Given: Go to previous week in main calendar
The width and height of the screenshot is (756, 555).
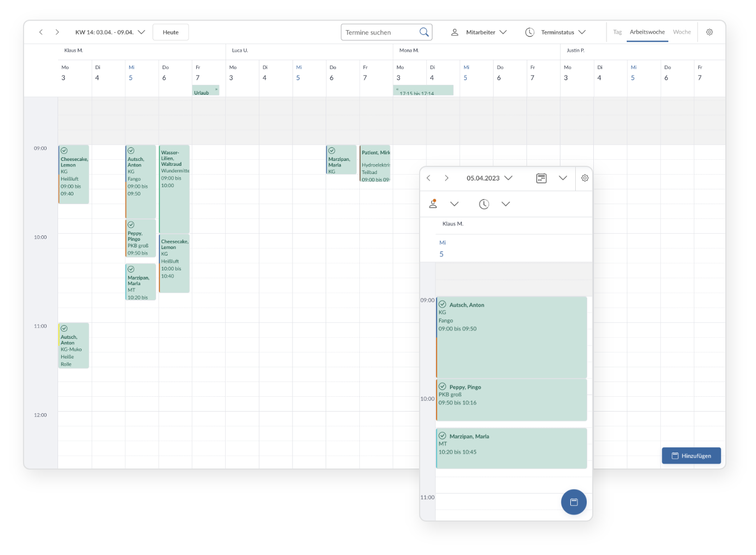Looking at the screenshot, I should tap(41, 32).
